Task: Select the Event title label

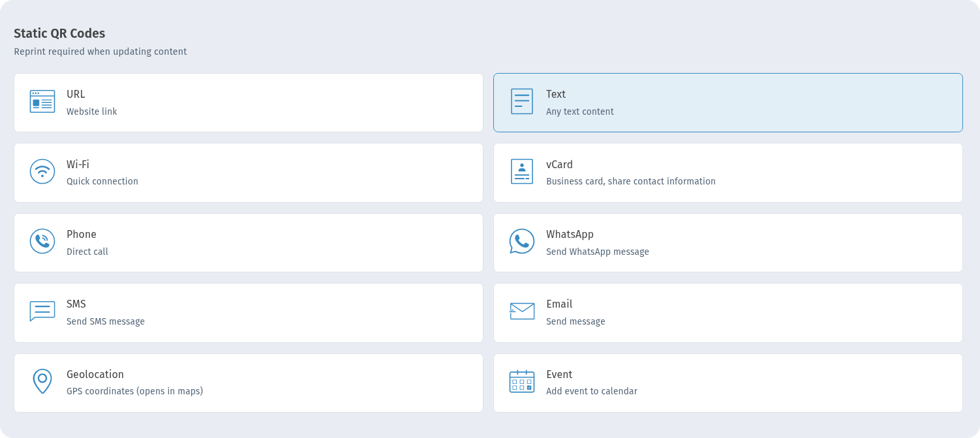Action: [x=559, y=374]
